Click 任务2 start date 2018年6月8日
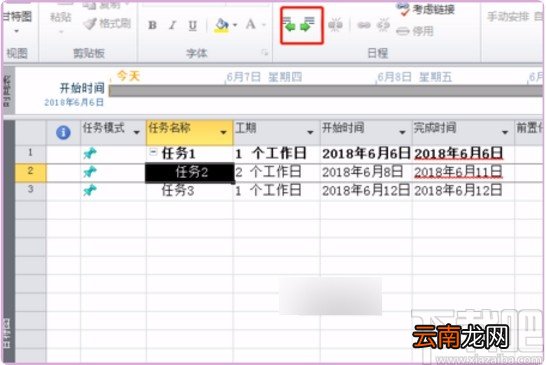The image size is (546, 365). 366,172
